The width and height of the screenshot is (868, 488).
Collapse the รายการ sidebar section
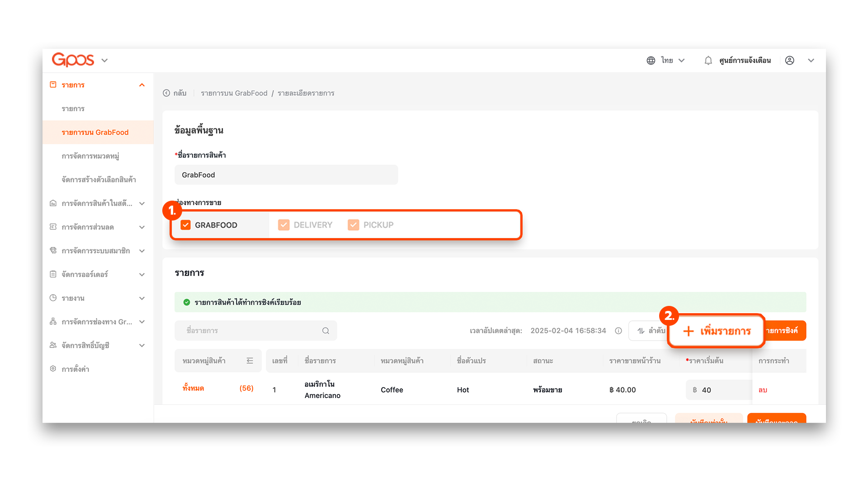coord(142,85)
